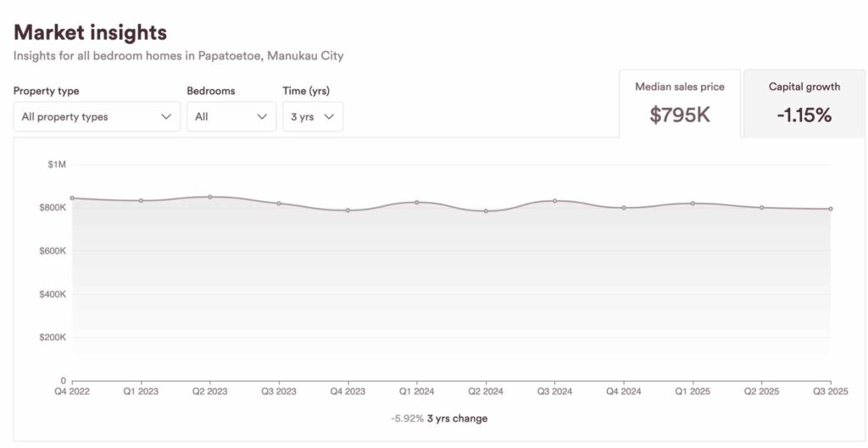
Task: Click the Q3 2025 data point
Action: point(831,209)
